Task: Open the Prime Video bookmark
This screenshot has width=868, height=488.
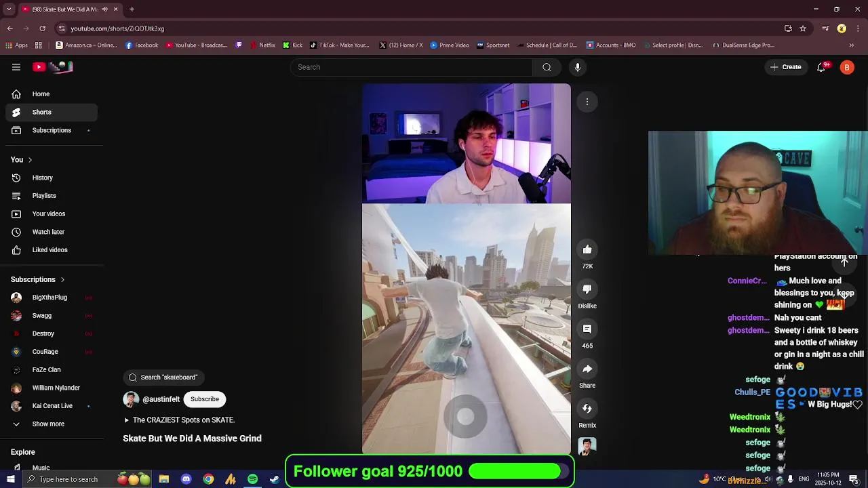Action: click(450, 45)
